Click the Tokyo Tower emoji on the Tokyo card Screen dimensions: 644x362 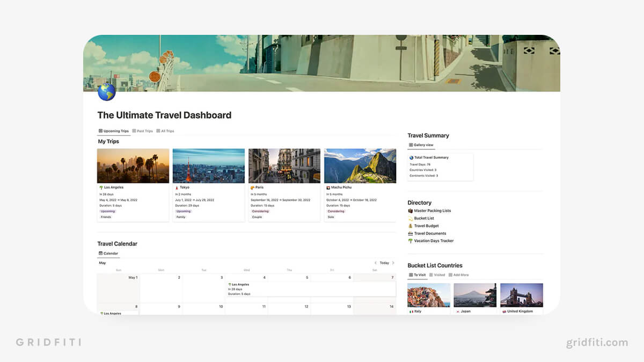pyautogui.click(x=176, y=187)
